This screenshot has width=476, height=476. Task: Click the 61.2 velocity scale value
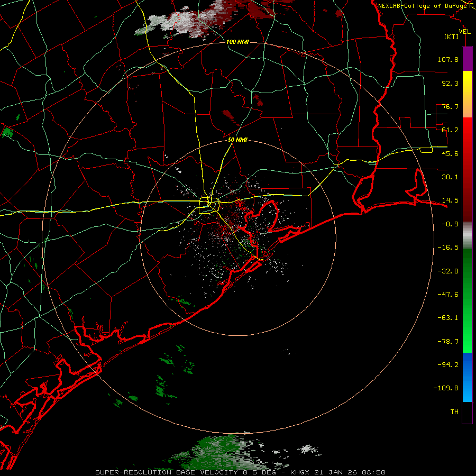click(450, 130)
